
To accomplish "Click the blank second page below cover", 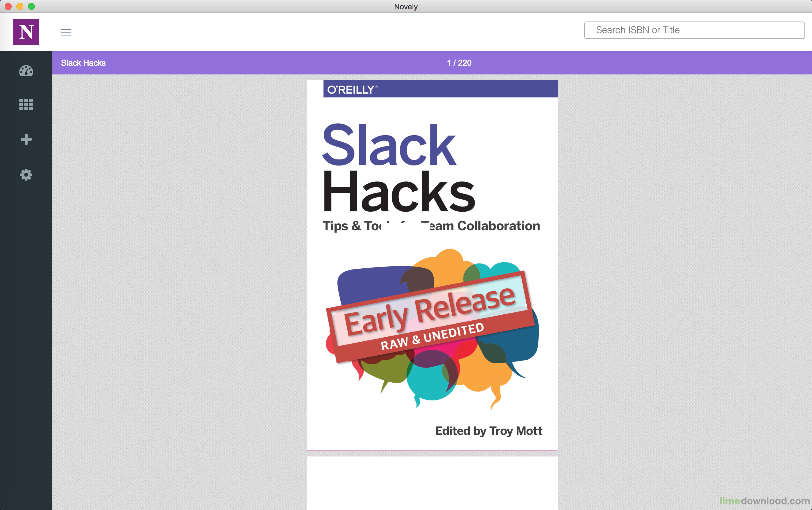I will [x=432, y=483].
